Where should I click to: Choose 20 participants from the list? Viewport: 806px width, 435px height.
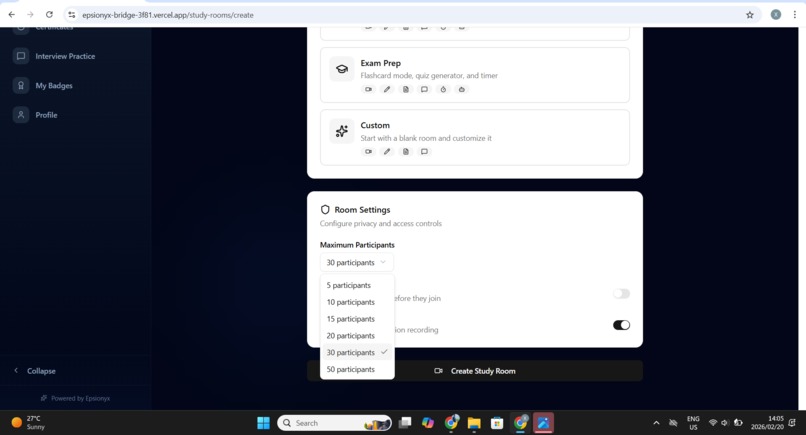coord(357,335)
